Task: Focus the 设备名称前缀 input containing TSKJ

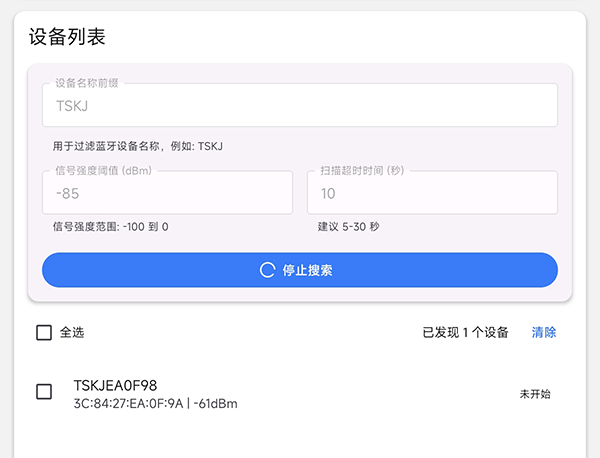Action: 299,105
